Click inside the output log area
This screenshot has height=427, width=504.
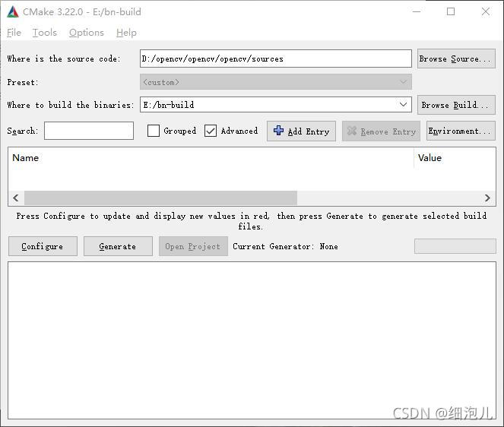click(252, 340)
